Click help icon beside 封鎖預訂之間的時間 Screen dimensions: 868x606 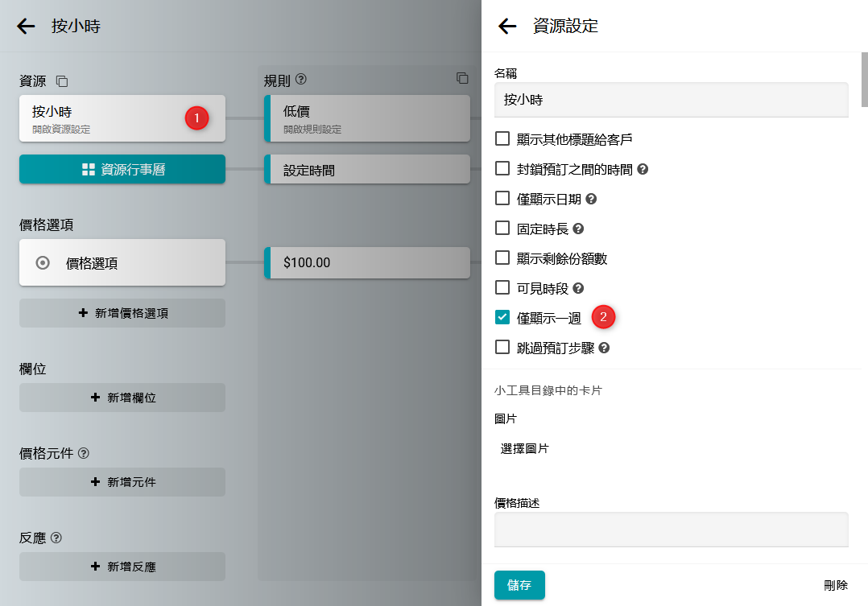[x=643, y=170]
